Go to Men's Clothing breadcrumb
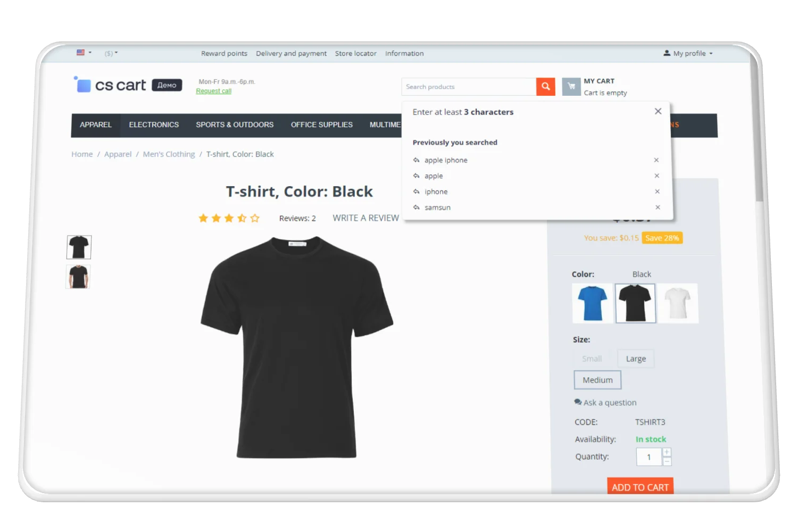Viewport: 798px width, 532px height. [x=169, y=154]
